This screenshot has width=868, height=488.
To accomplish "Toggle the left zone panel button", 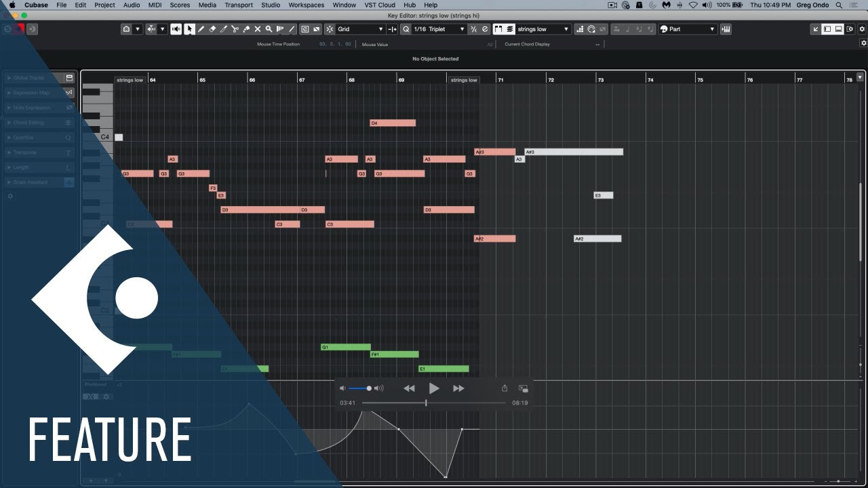I will click(827, 29).
